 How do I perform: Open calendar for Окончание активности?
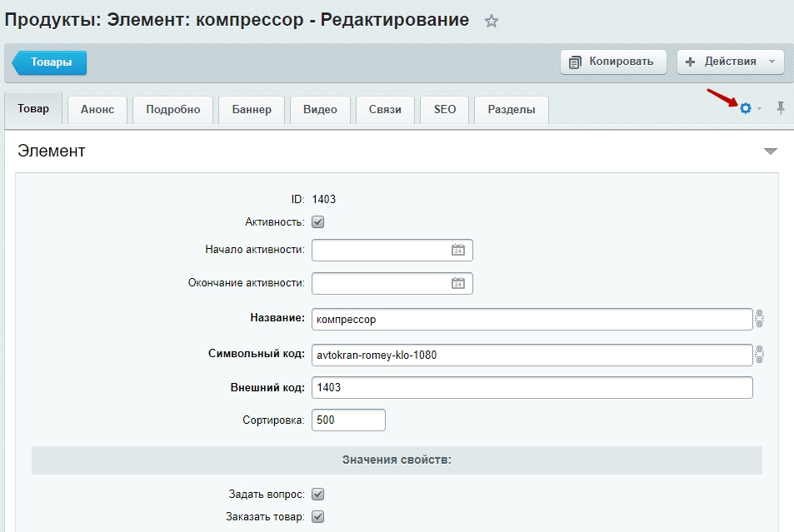(x=457, y=283)
